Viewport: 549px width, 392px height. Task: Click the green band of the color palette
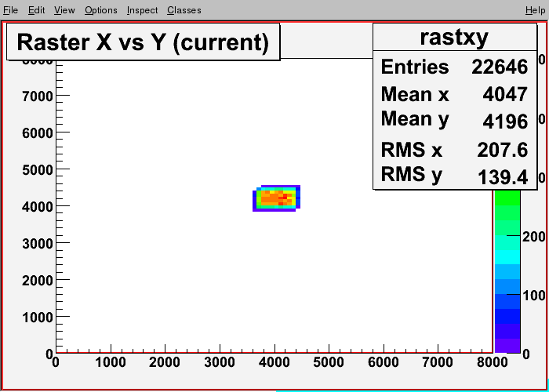(507, 198)
